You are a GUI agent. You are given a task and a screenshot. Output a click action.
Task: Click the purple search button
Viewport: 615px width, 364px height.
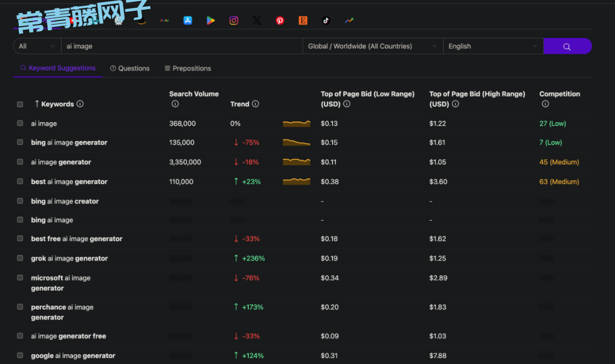(x=567, y=47)
